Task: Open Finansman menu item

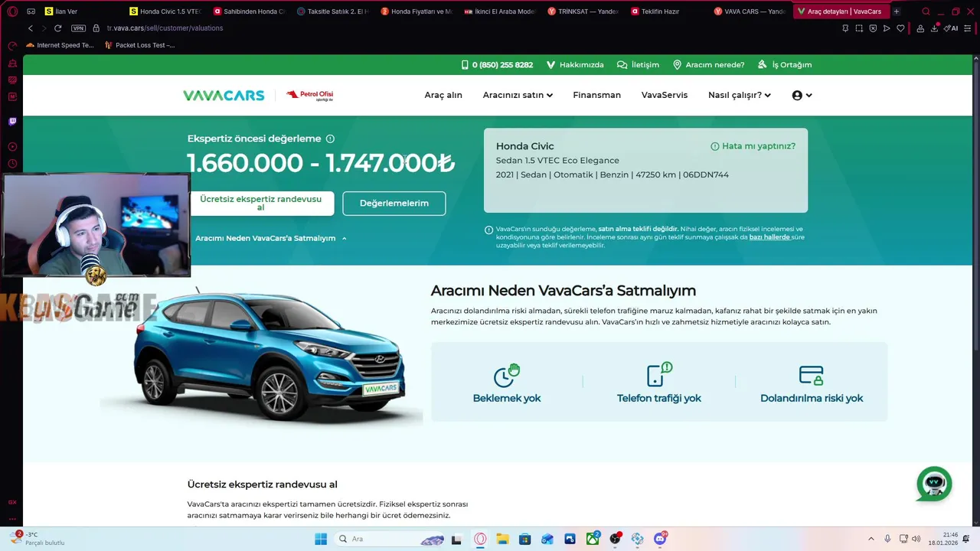Action: (596, 96)
